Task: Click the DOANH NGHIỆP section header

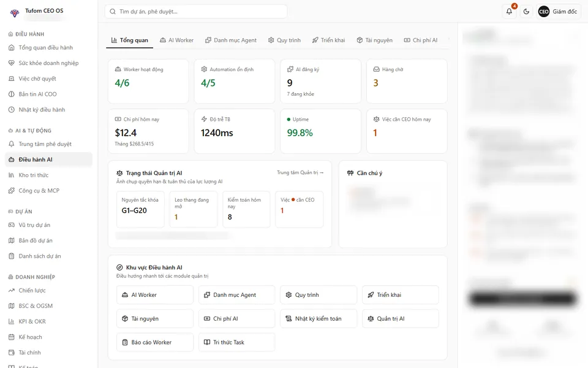Action: point(35,277)
